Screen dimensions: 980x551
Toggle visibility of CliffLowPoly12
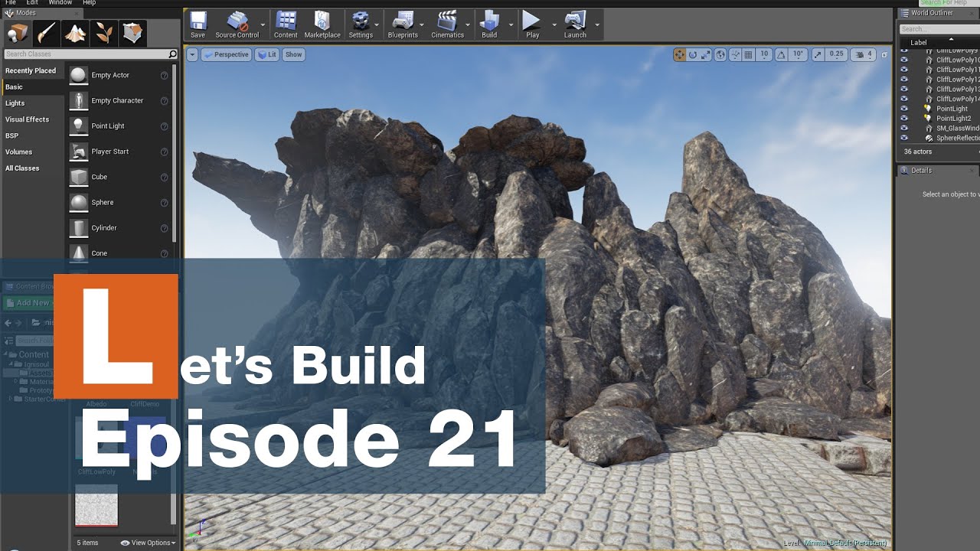tap(904, 79)
